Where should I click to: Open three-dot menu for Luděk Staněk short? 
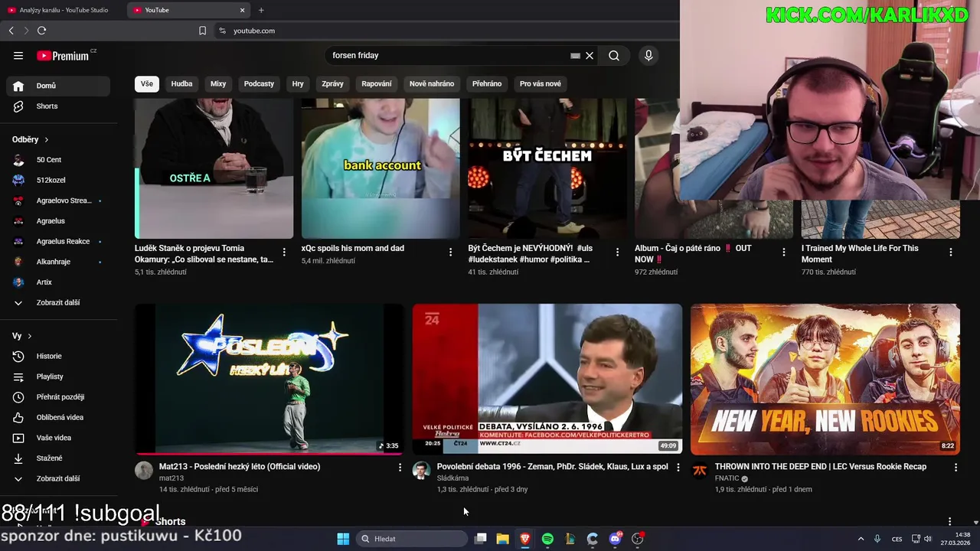click(x=284, y=252)
